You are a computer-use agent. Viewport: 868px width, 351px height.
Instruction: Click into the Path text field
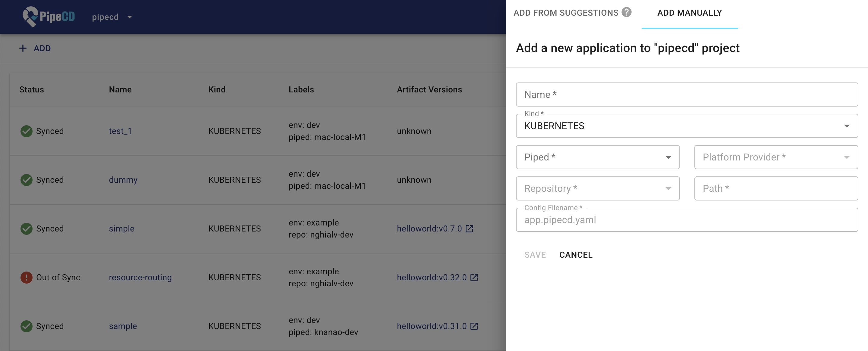pyautogui.click(x=776, y=188)
